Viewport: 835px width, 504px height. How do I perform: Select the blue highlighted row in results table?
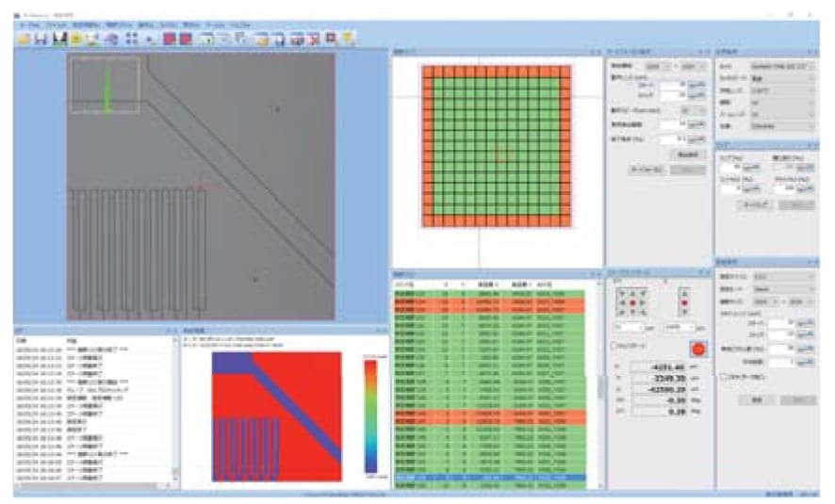point(490,479)
